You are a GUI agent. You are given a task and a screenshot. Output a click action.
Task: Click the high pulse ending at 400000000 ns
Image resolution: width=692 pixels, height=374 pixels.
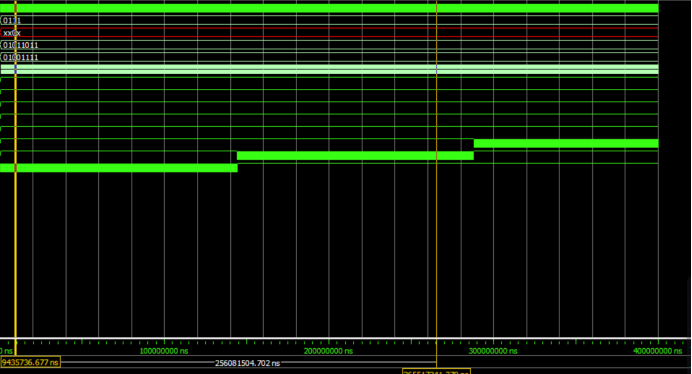[566, 143]
